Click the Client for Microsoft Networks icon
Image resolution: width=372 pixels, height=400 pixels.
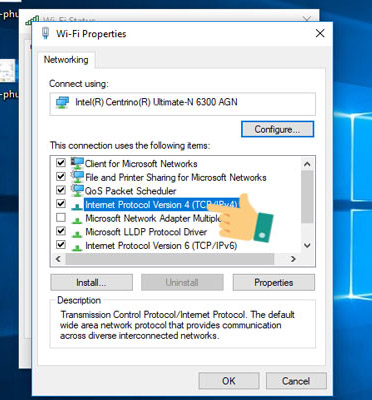tap(77, 163)
